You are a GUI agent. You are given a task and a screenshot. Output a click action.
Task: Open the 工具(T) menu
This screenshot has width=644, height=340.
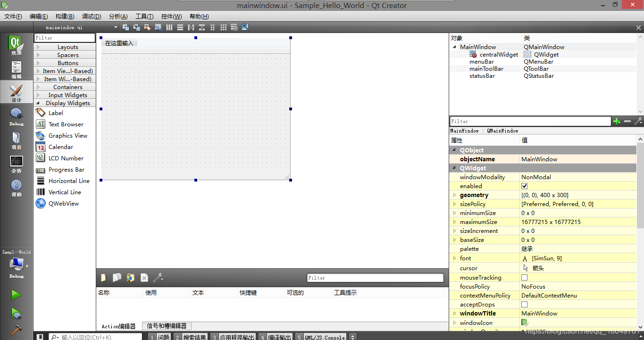144,16
